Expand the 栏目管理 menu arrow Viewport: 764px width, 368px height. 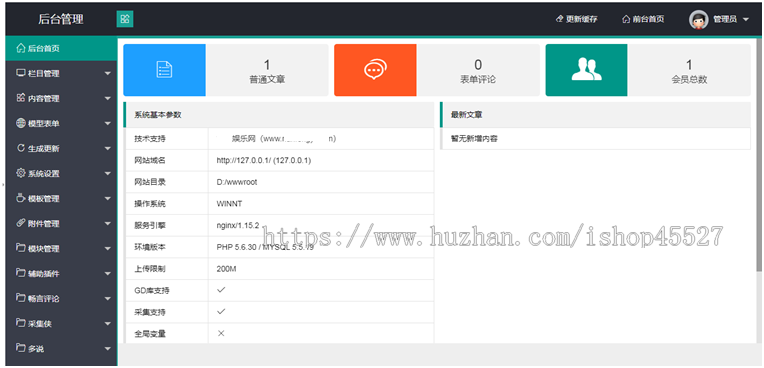108,74
